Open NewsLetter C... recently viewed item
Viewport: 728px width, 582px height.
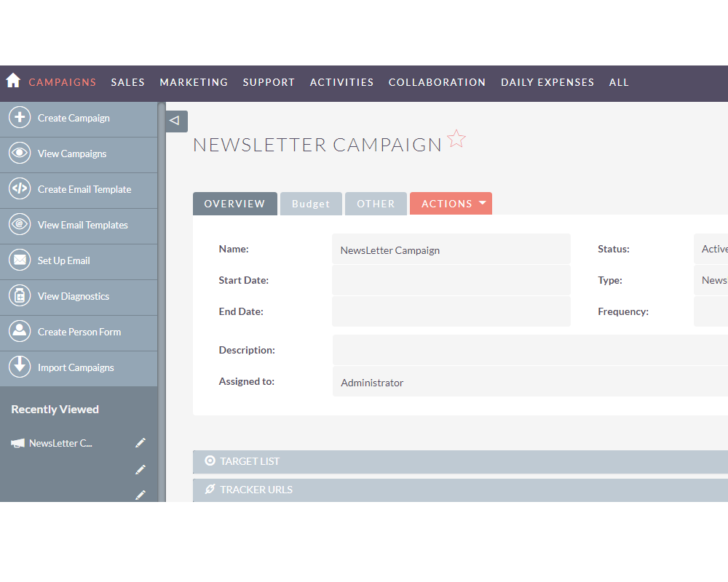click(60, 443)
